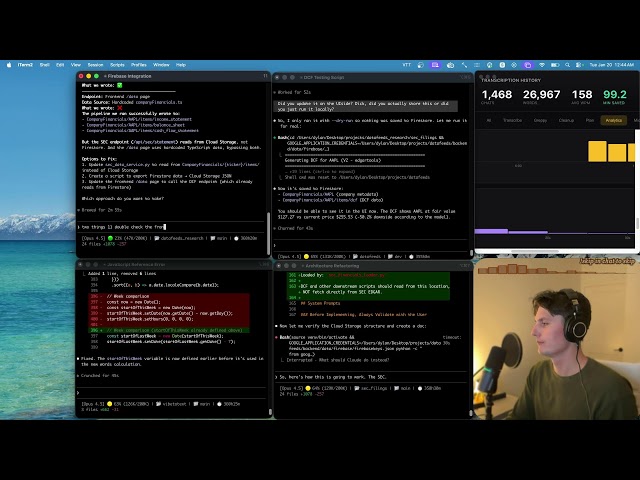Expand the 'Churned for 43s' line
The width and height of the screenshot is (640, 480).
tap(296, 228)
